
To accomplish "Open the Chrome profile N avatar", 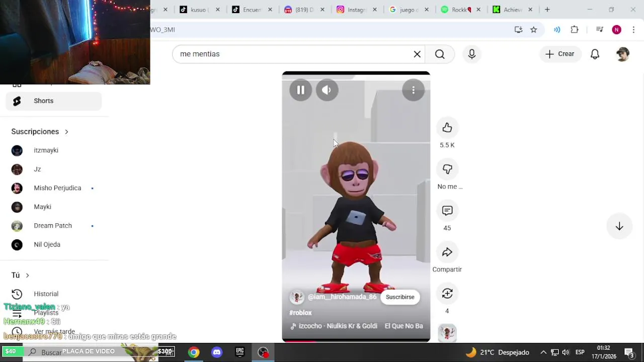I will (616, 30).
